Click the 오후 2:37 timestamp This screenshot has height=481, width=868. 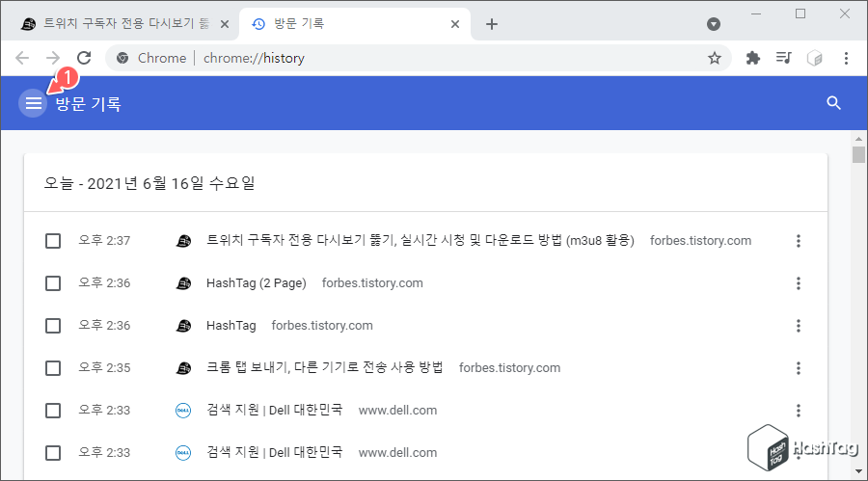[104, 240]
